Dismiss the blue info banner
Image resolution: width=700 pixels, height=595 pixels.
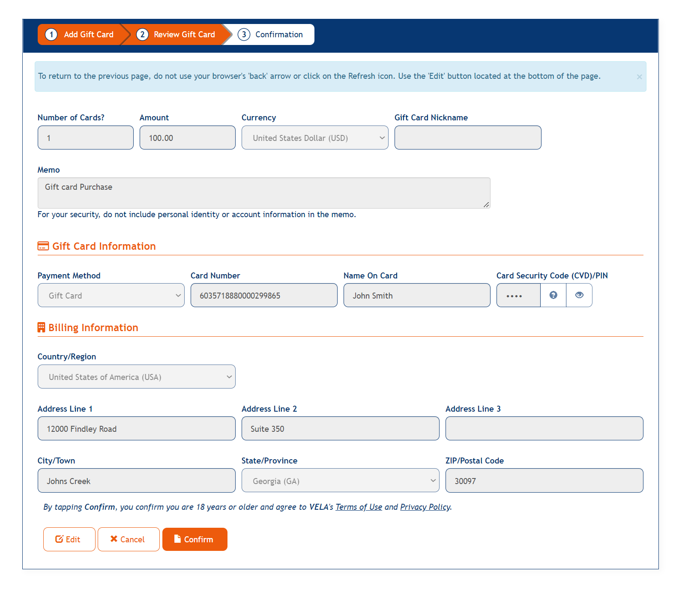pos(639,77)
